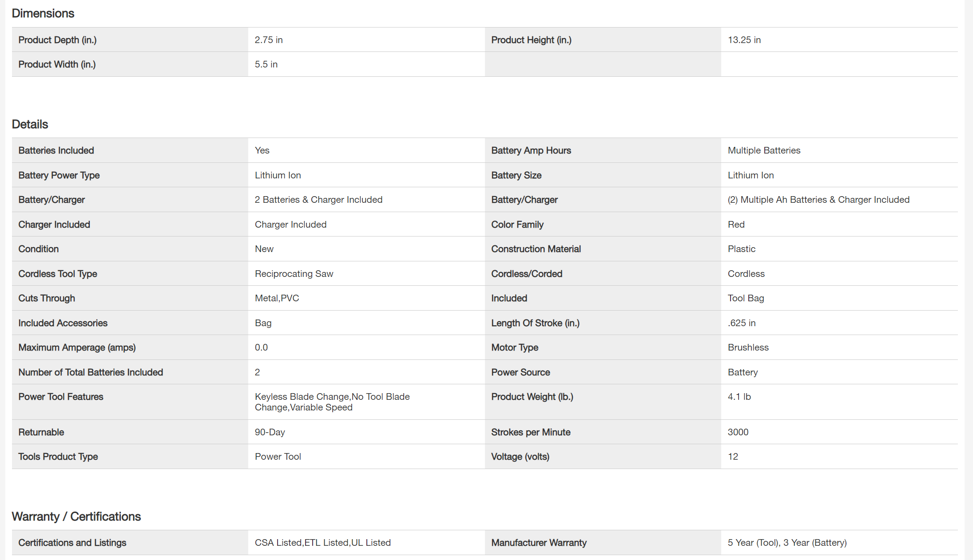This screenshot has height=560, width=973.
Task: Click the Color Family label
Action: pyautogui.click(x=517, y=225)
